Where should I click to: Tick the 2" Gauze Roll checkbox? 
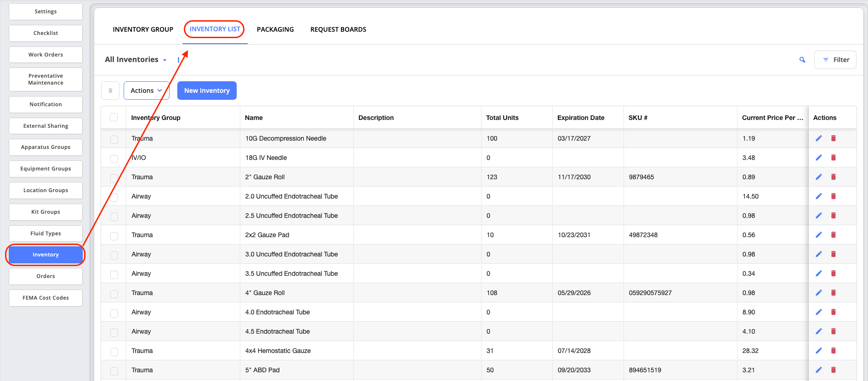point(114,178)
